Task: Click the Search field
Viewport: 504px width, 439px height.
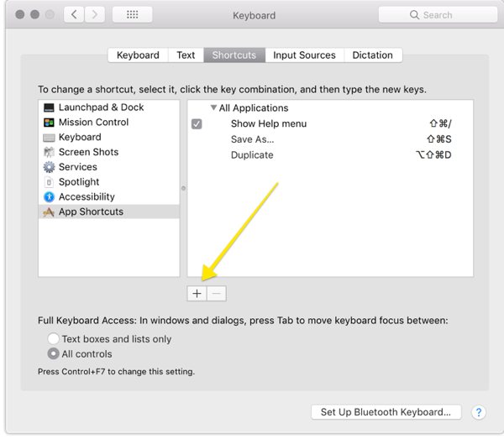Action: click(435, 15)
